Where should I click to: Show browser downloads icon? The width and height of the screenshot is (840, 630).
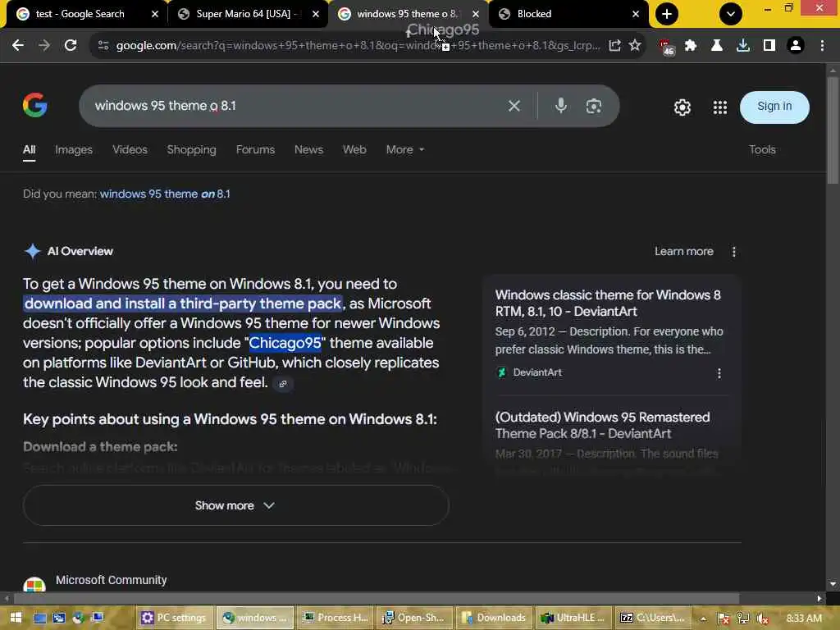point(743,46)
